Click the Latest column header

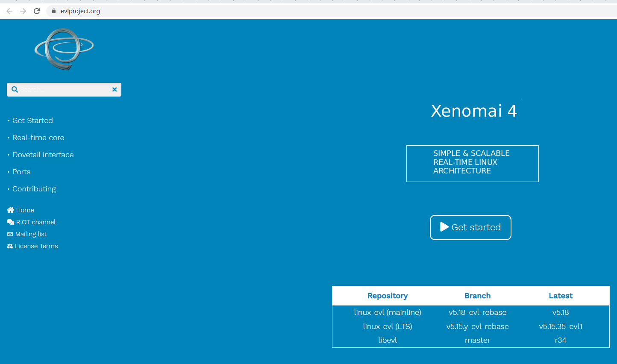click(x=561, y=296)
